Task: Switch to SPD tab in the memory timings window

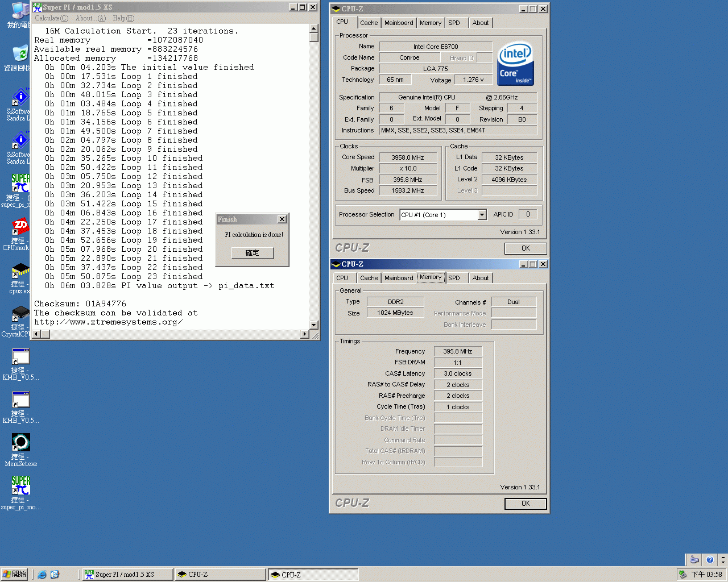Action: pos(454,278)
